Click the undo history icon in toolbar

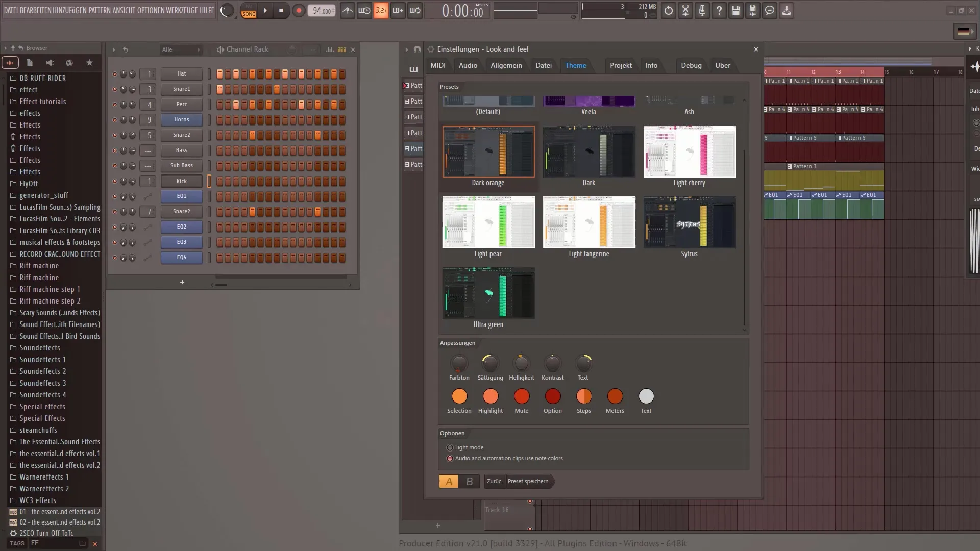pyautogui.click(x=668, y=10)
